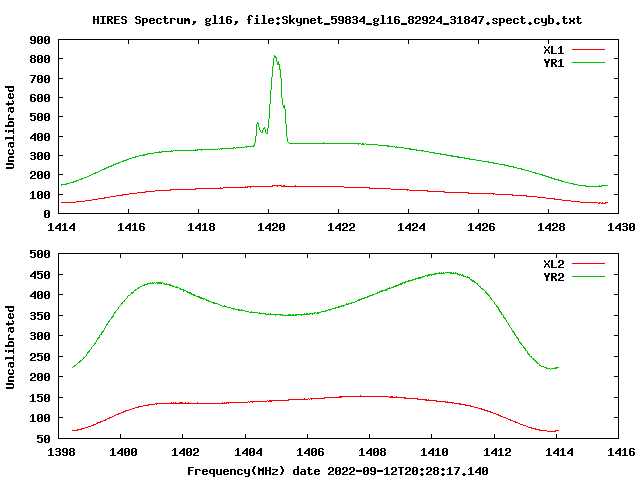Click the YR2 legend label
640x480 pixels.
(553, 277)
